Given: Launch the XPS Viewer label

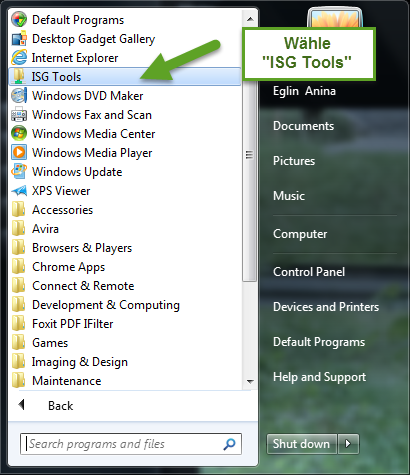Looking at the screenshot, I should coord(61,191).
